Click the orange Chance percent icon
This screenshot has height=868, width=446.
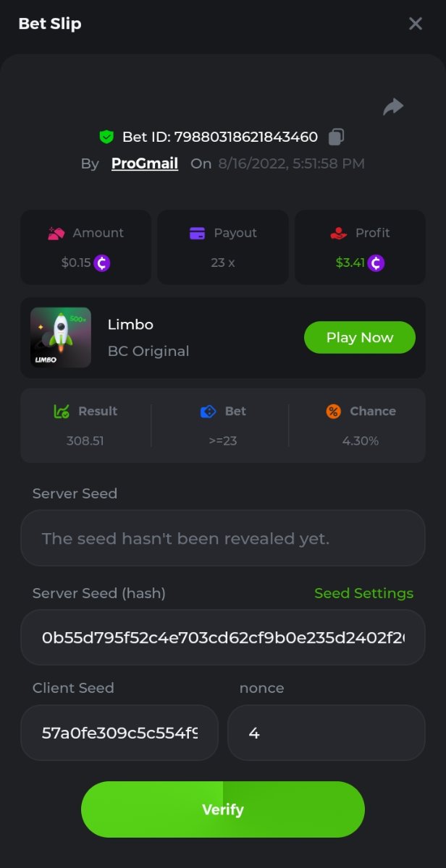[x=333, y=412]
